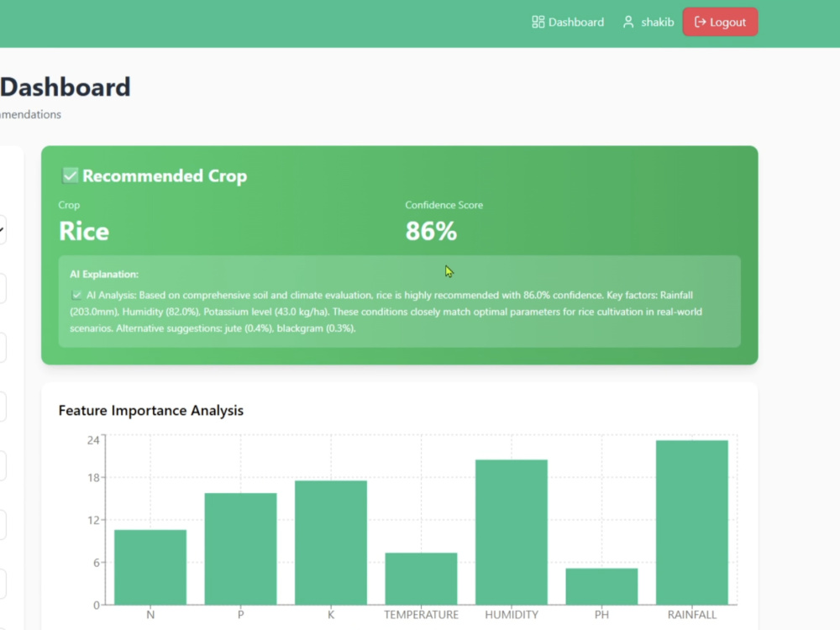
Task: Open the Dashboard nav link
Action: tap(568, 22)
